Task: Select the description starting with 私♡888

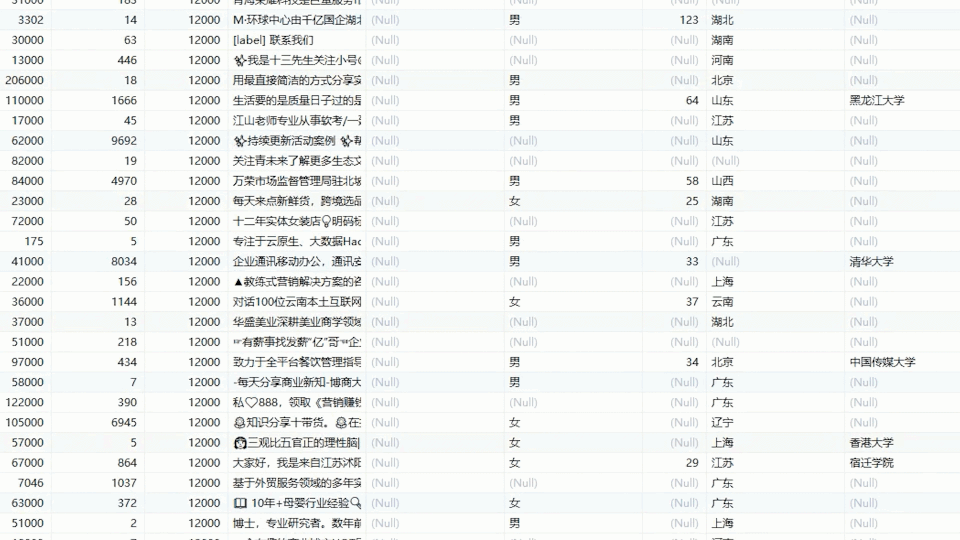Action: [x=297, y=402]
